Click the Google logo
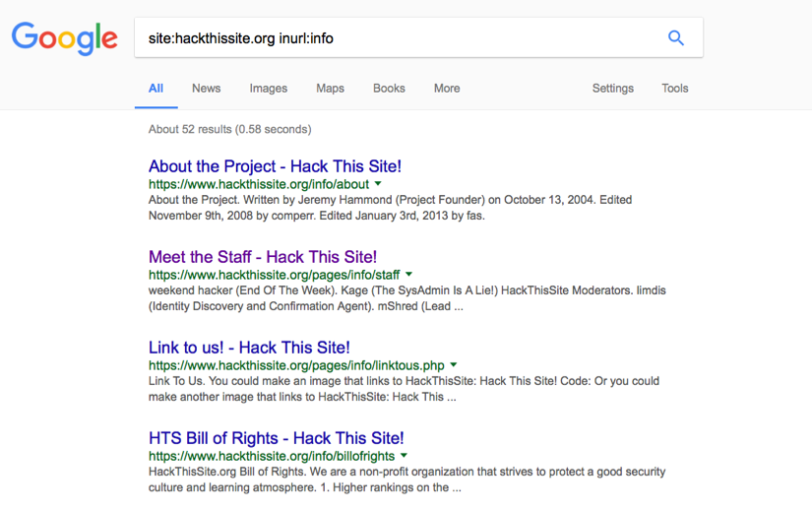 (x=65, y=38)
